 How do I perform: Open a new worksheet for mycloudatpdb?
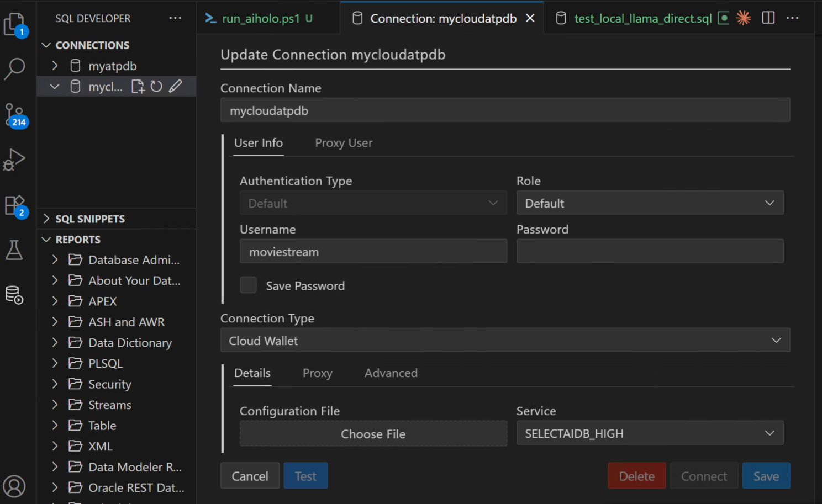pos(138,86)
